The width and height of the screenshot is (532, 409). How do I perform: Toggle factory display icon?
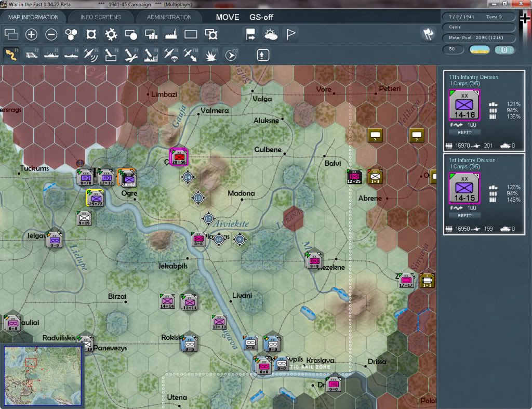[x=171, y=34]
